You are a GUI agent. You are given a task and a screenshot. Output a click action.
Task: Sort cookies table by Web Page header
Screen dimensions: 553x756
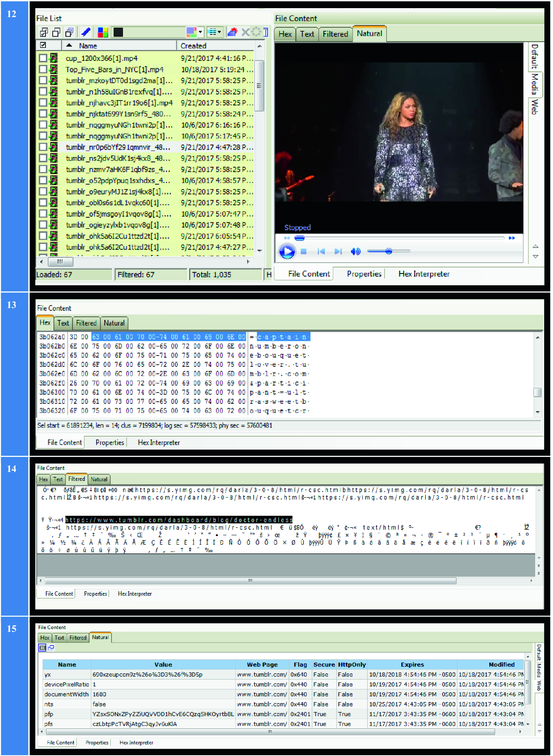click(x=262, y=665)
